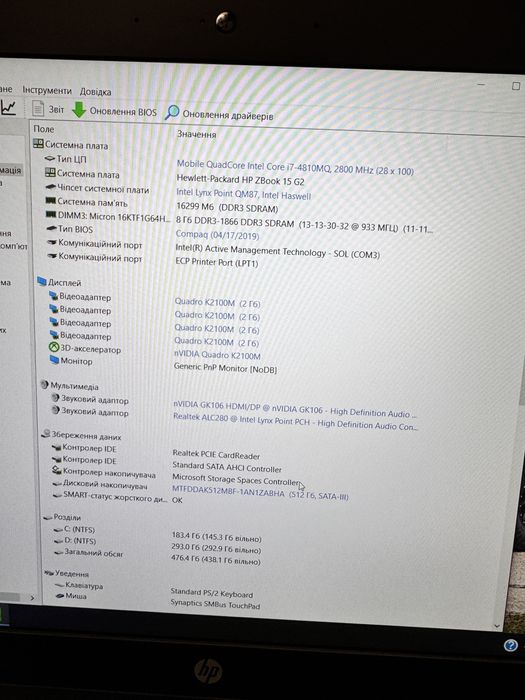Select the Standard PS/2 Keyboard value

pyautogui.click(x=212, y=592)
